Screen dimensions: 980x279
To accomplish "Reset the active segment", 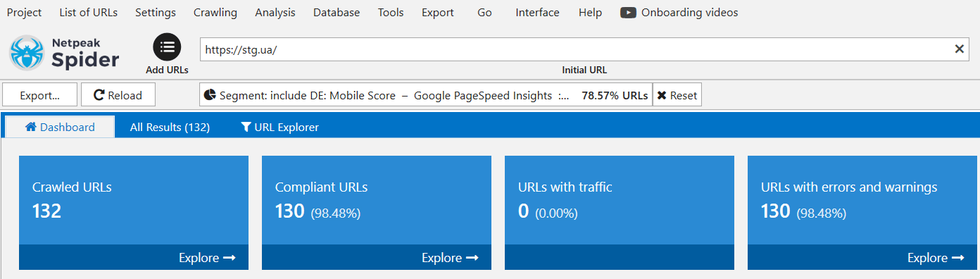I will coord(677,95).
